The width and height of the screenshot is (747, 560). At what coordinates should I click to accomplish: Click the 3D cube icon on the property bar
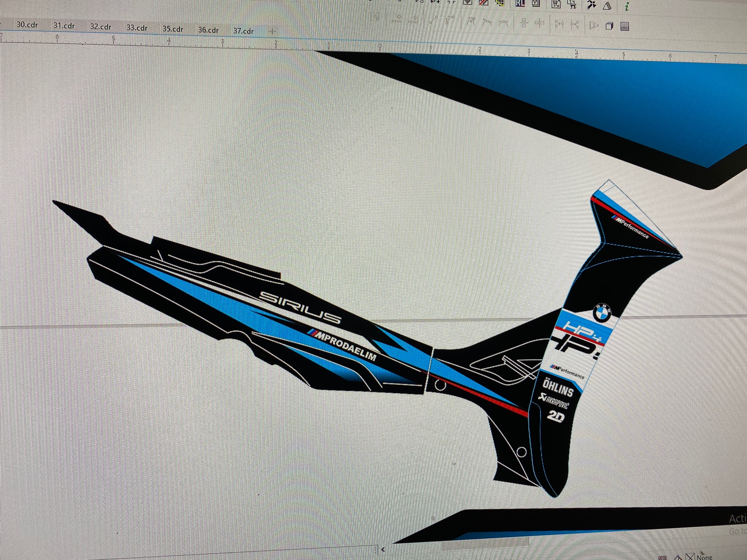(x=609, y=26)
